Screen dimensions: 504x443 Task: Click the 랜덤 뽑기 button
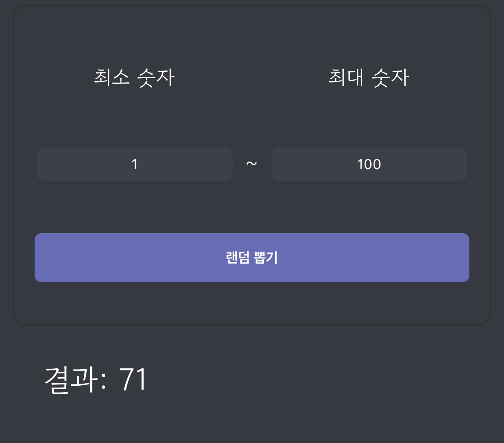coord(252,258)
